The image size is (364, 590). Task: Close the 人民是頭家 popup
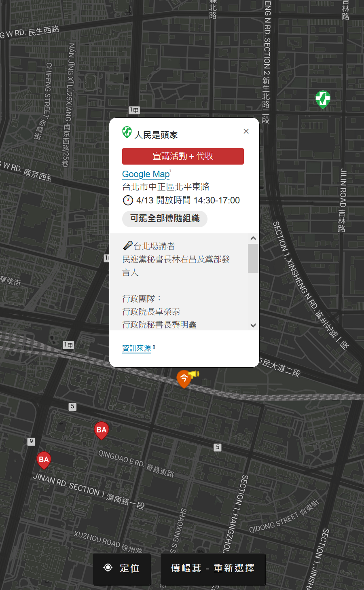[x=246, y=131]
